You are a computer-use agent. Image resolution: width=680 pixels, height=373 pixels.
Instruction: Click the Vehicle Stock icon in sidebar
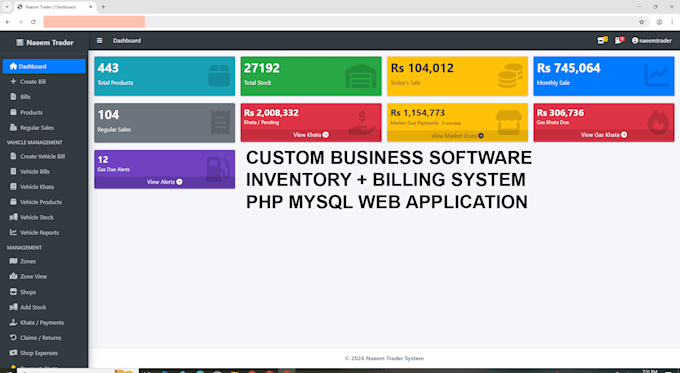click(13, 217)
